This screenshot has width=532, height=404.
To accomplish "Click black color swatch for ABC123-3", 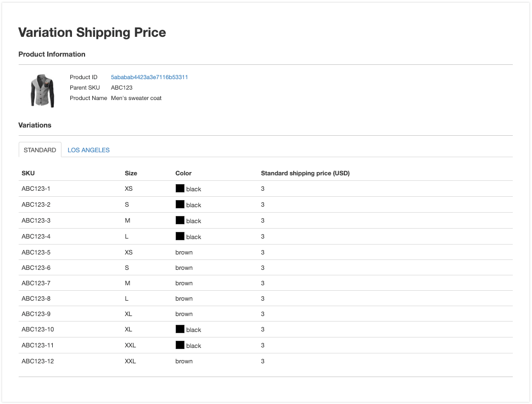I will click(180, 220).
